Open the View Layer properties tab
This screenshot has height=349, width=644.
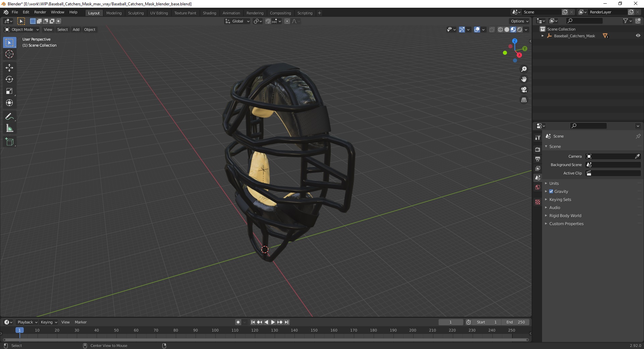pos(538,168)
